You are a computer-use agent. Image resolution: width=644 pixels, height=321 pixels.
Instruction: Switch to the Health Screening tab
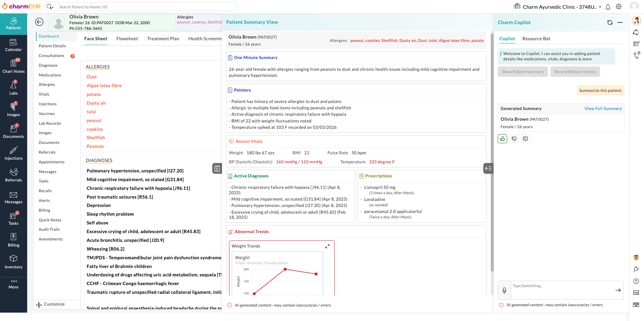coord(205,39)
